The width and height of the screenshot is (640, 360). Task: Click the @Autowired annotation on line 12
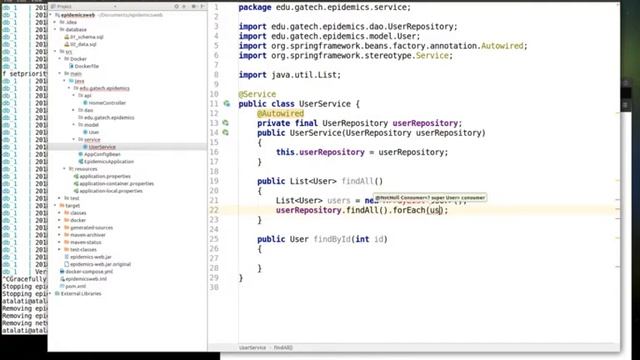(x=280, y=113)
